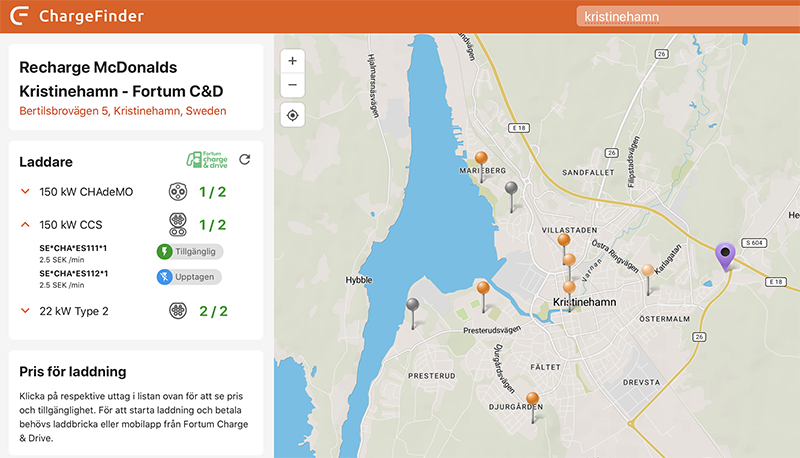Click the ChargeFinder logo icon
This screenshot has width=800, height=458.
click(x=19, y=16)
